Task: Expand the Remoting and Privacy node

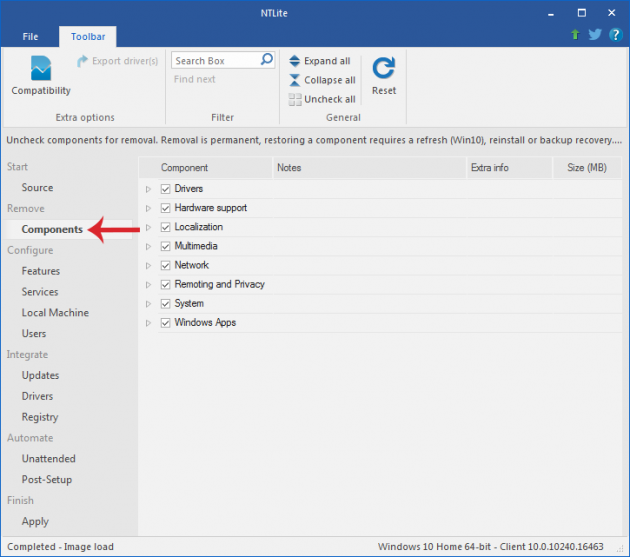Action: pyautogui.click(x=148, y=285)
